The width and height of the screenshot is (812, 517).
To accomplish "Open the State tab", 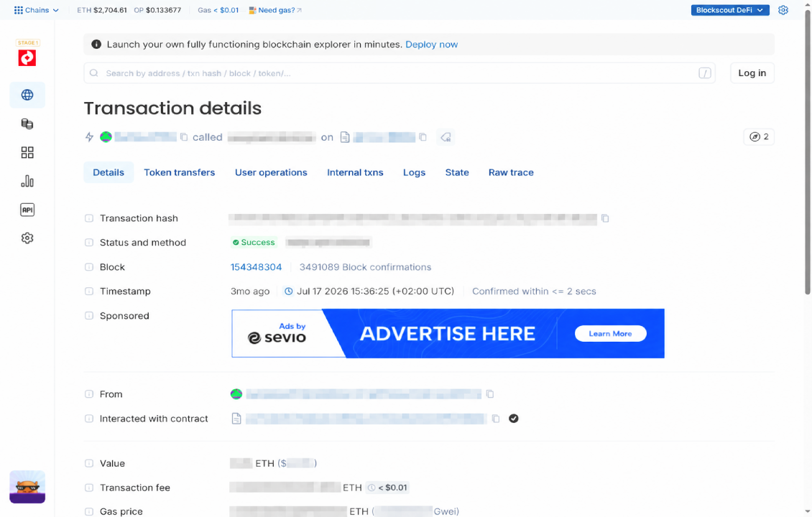I will [x=457, y=172].
